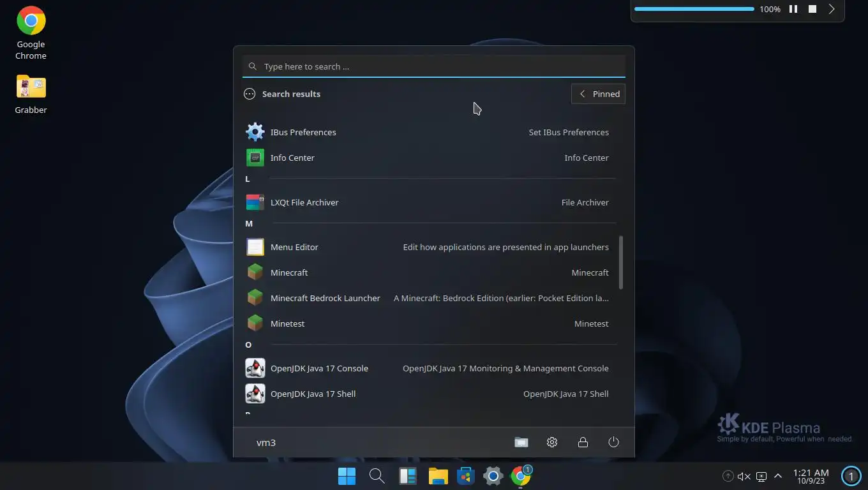
Task: Click the launcher list scrollbar
Action: (621, 262)
